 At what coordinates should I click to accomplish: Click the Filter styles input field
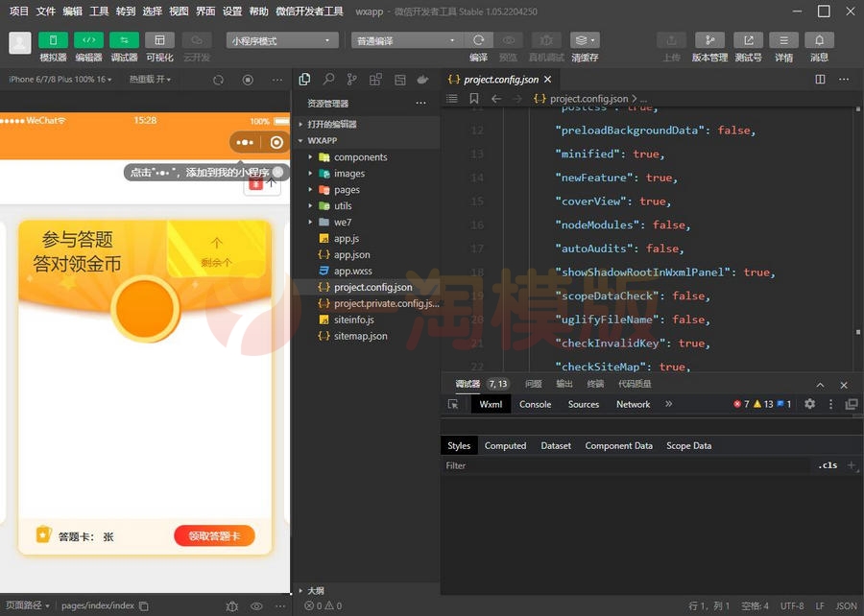627,465
